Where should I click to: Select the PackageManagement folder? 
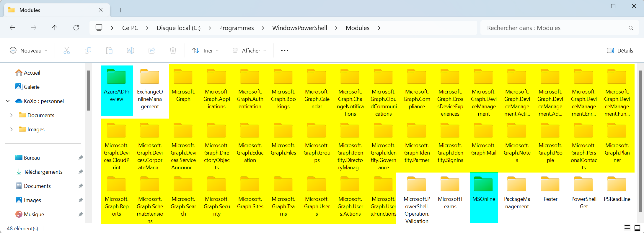tap(517, 193)
